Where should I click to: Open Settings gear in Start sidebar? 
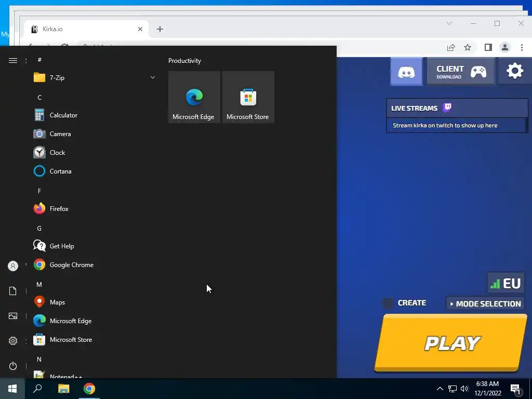point(13,341)
